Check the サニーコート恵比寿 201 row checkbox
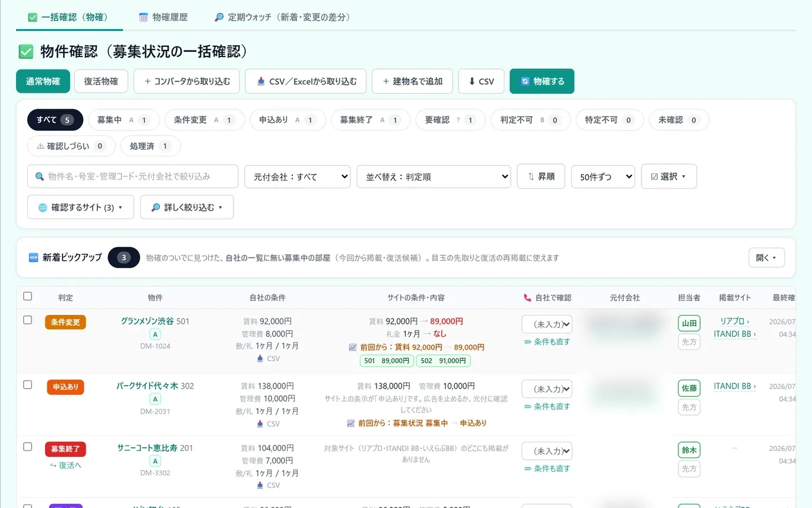This screenshot has height=508, width=812. coord(27,446)
